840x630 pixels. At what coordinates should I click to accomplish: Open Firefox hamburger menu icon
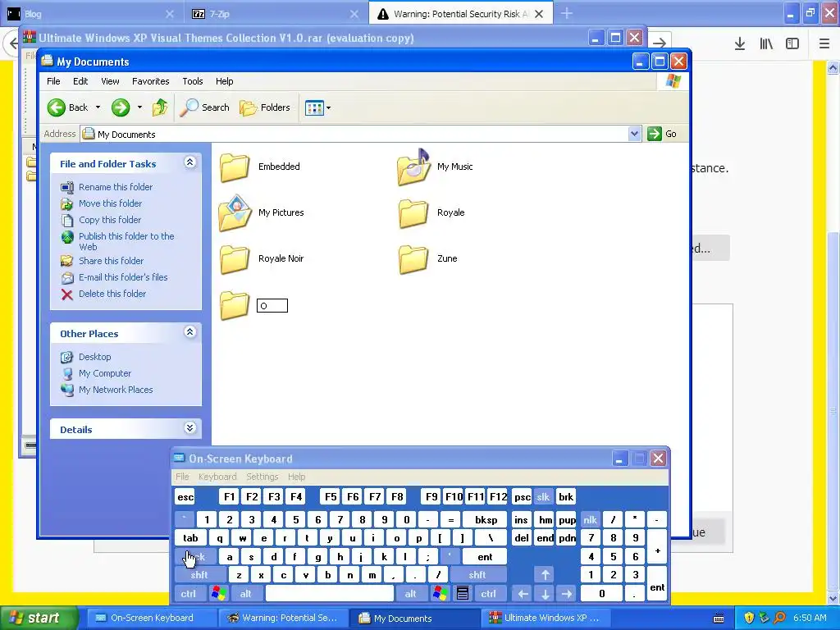click(824, 44)
